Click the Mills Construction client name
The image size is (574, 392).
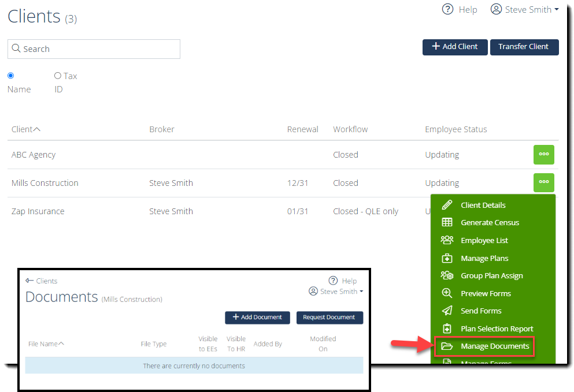(x=45, y=183)
